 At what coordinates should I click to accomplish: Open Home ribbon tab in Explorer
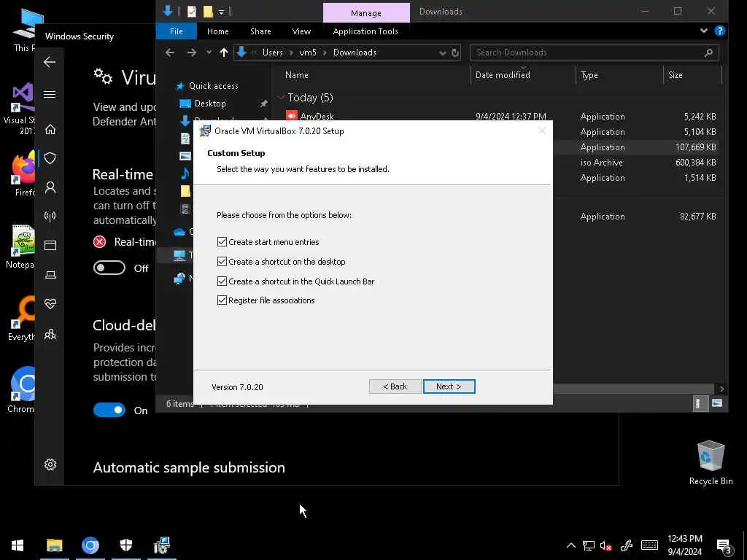(x=217, y=31)
